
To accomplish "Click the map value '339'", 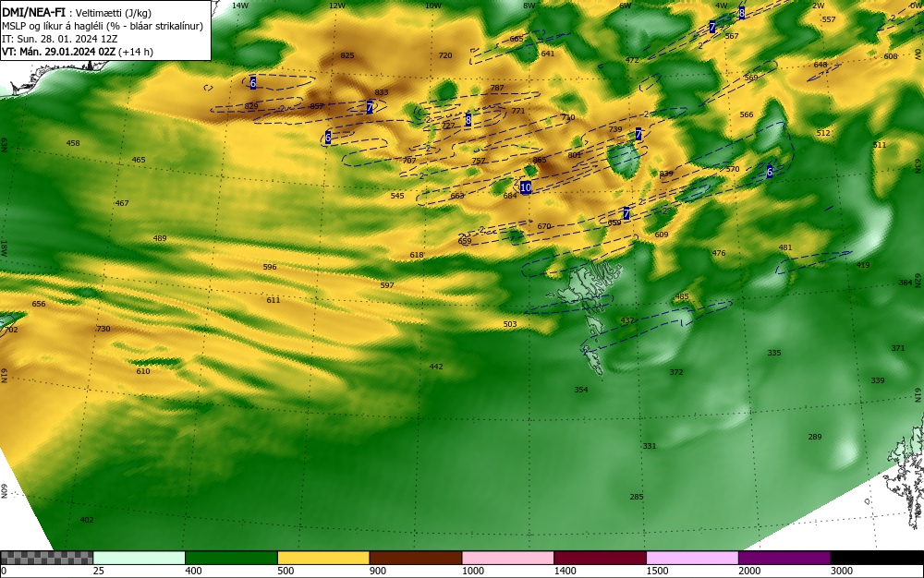I will (x=878, y=380).
